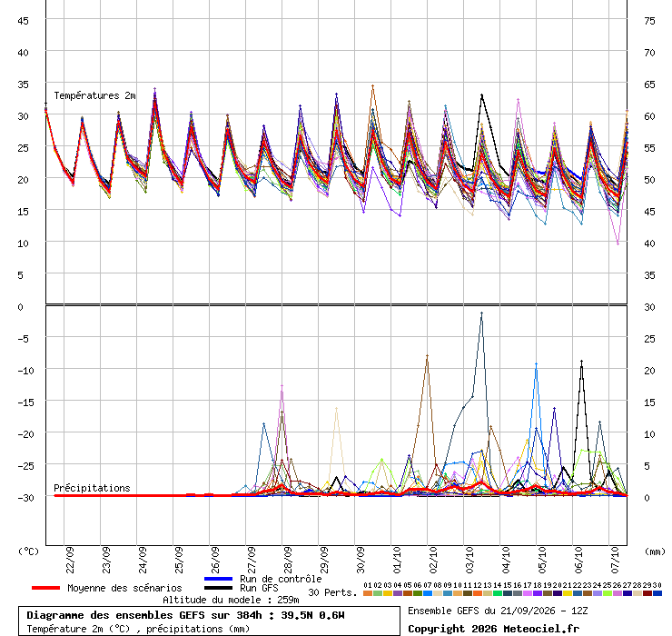672x636 pixels.
Task: Select the yellow perturbation 21 legend swatch
Action: (x=567, y=593)
